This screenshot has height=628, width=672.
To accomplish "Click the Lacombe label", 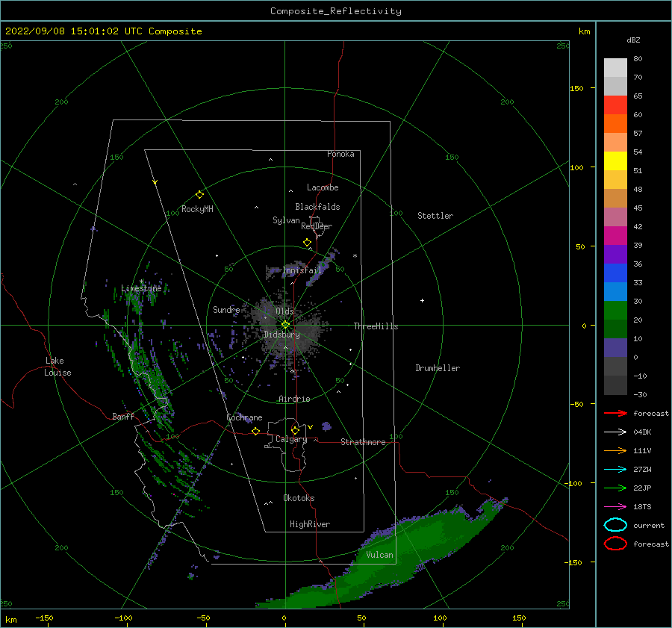I will point(323,187).
